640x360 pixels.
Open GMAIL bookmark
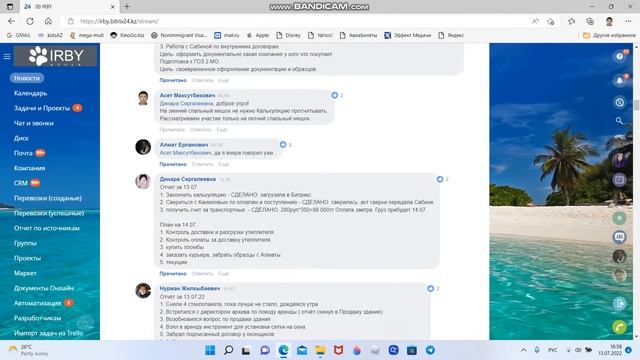point(19,36)
